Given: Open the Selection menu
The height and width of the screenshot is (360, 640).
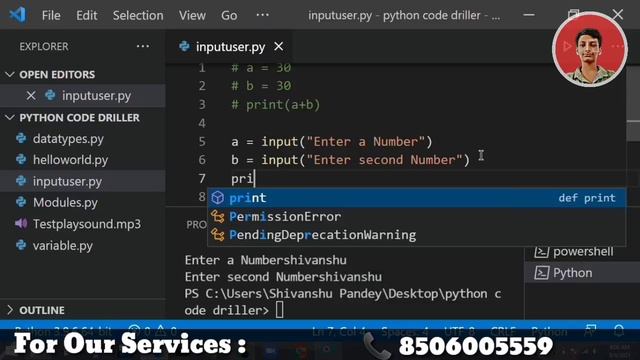Looking at the screenshot, I should tap(138, 16).
